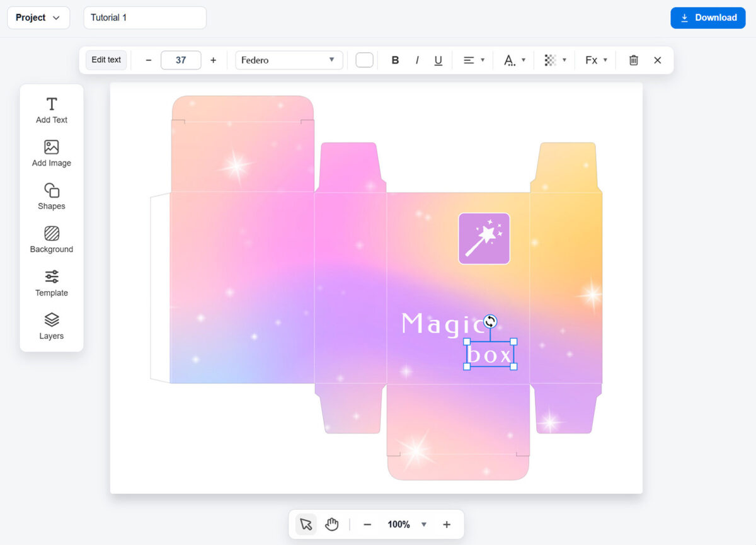The width and height of the screenshot is (756, 545).
Task: Open the Shapes panel
Action: tap(52, 197)
